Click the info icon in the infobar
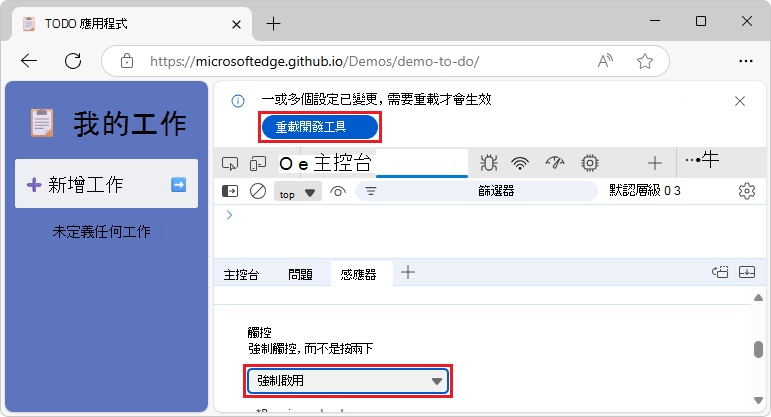The height and width of the screenshot is (417, 771). coord(238,101)
